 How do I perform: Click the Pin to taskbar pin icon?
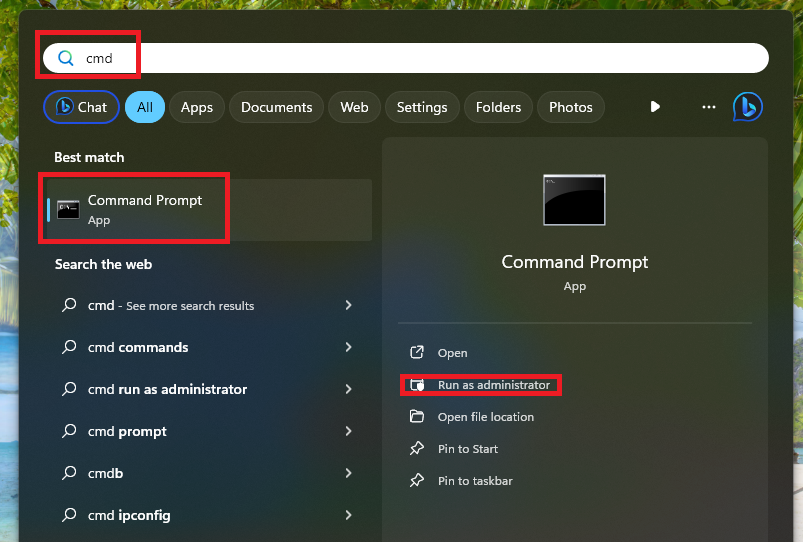coord(417,481)
